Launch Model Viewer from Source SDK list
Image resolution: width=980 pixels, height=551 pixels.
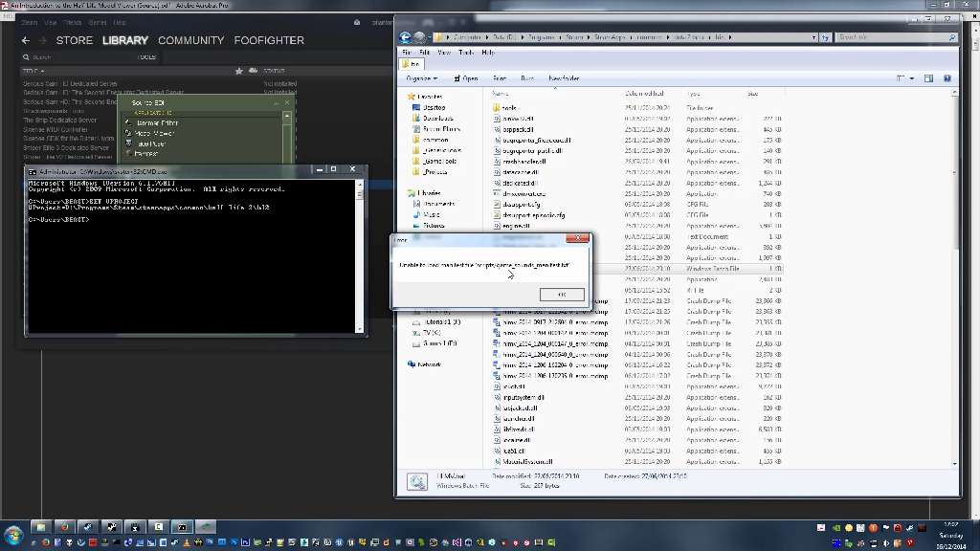coord(155,133)
